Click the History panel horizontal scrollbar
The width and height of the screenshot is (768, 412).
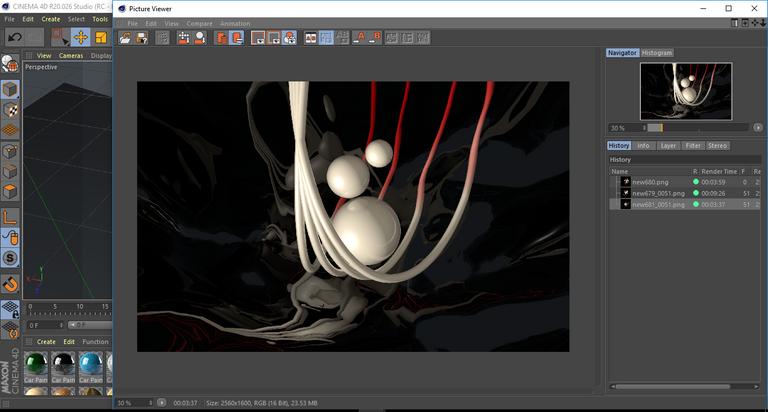(672, 387)
